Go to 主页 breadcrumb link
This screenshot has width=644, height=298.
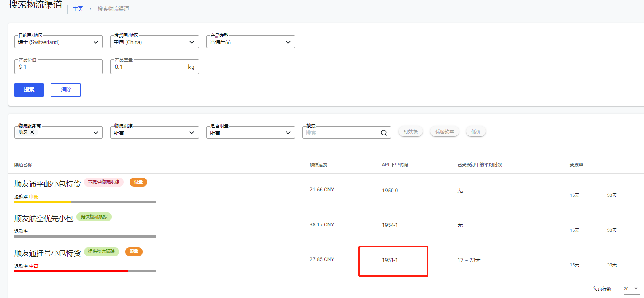click(78, 8)
